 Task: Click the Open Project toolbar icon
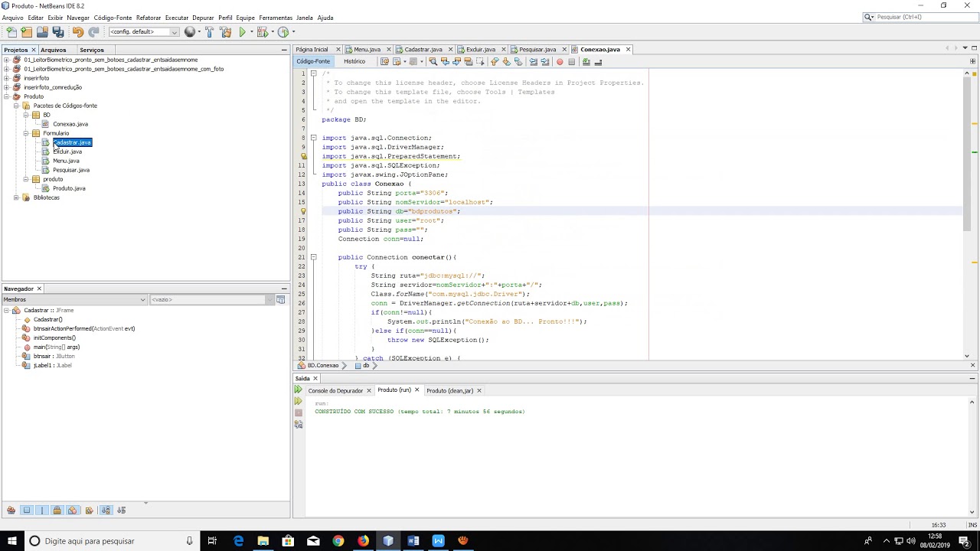pos(42,32)
